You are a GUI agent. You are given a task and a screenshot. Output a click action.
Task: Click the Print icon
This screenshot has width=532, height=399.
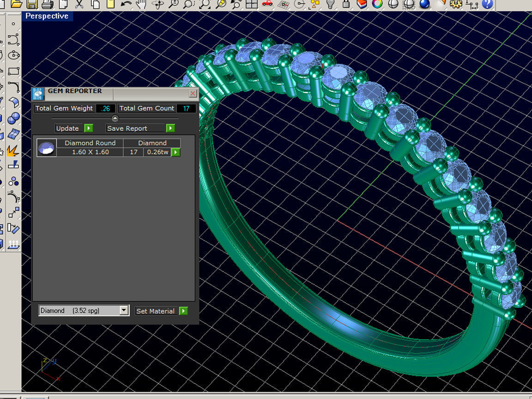[48, 4]
